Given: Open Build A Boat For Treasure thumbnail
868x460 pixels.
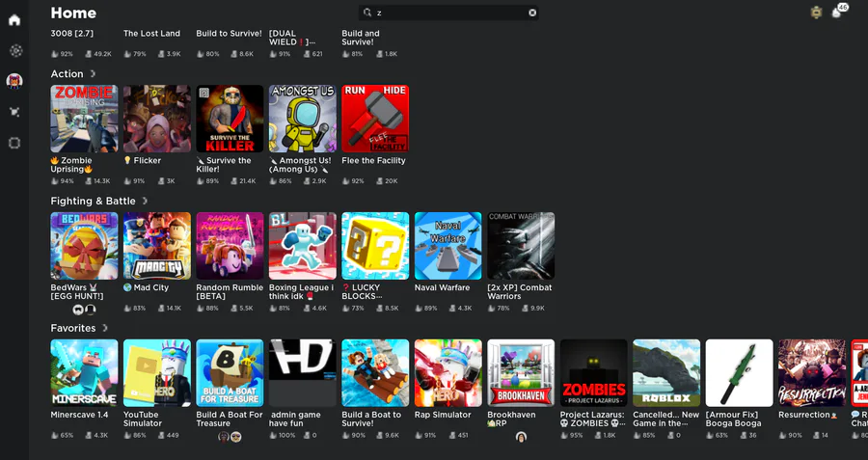Looking at the screenshot, I should click(230, 373).
